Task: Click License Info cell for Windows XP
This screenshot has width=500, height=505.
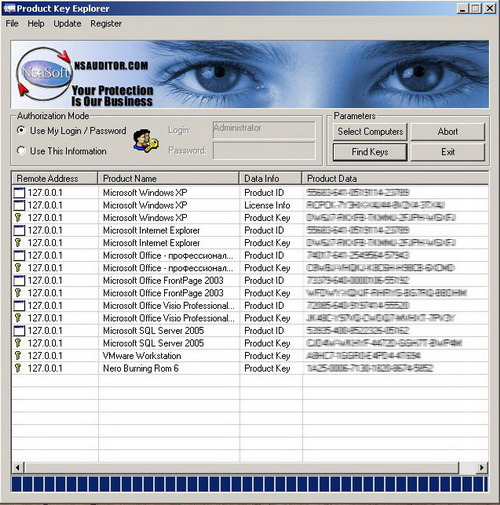Action: tap(267, 205)
